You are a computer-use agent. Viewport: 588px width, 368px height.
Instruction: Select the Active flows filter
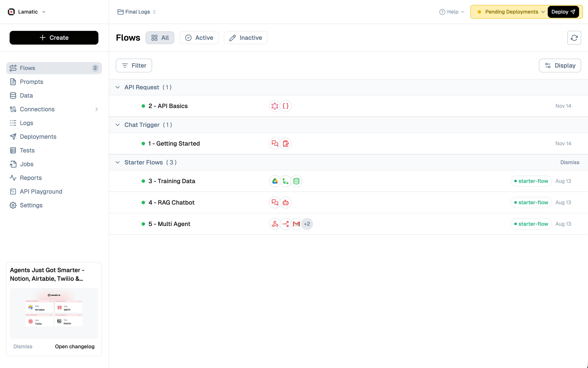[199, 38]
